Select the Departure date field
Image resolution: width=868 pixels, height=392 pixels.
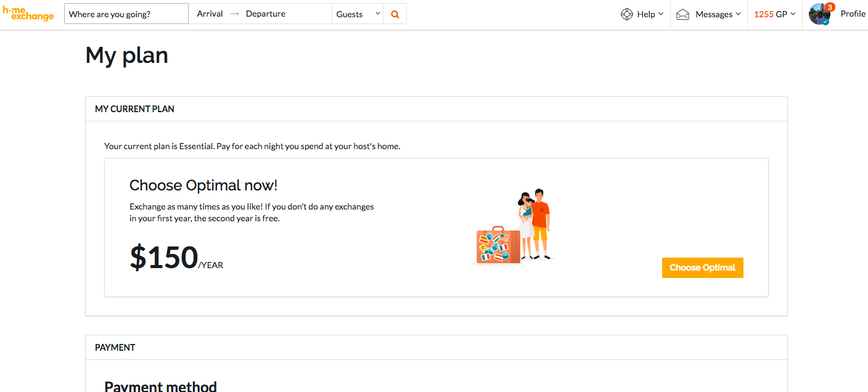pyautogui.click(x=266, y=14)
